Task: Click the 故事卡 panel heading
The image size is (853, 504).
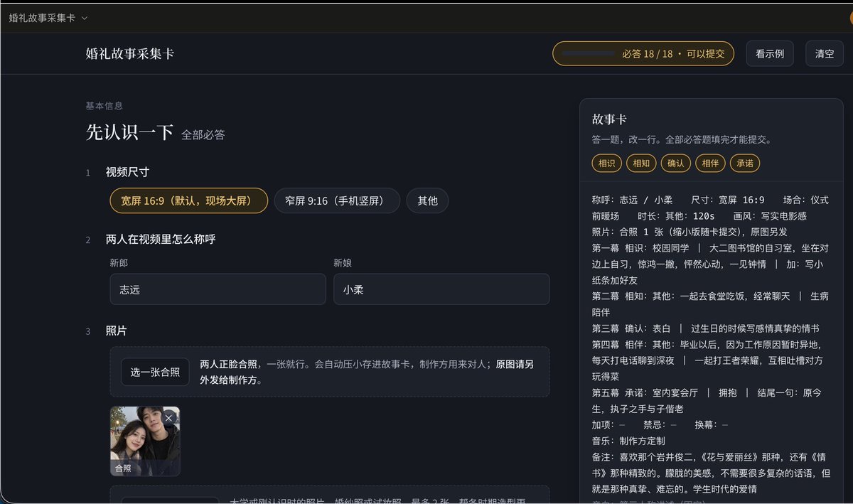Action: [x=609, y=119]
